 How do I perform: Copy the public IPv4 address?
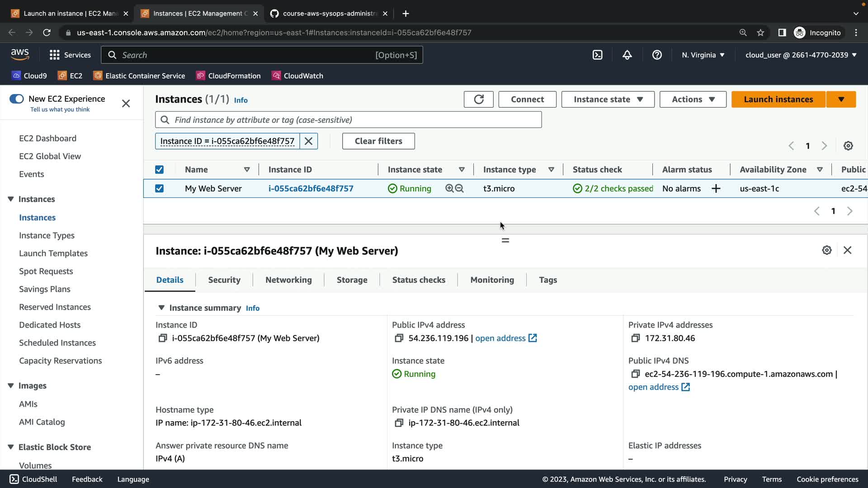pos(399,338)
